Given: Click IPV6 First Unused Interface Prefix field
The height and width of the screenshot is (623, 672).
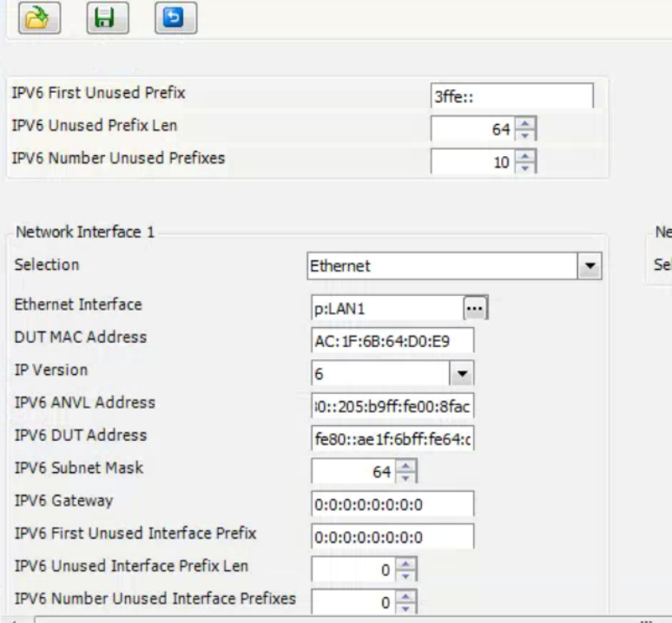Looking at the screenshot, I should pos(392,536).
